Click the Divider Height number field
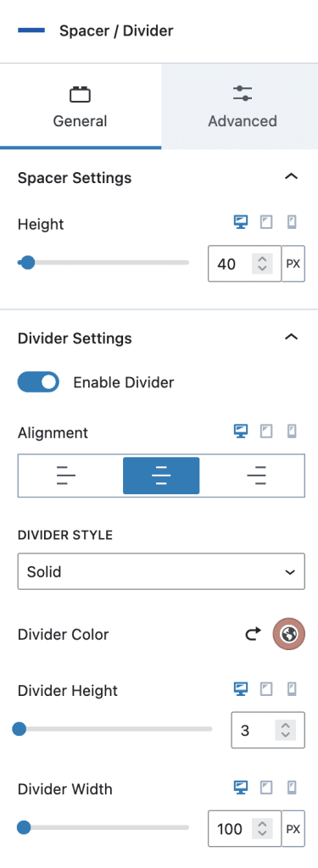This screenshot has width=318, height=868. 268,731
